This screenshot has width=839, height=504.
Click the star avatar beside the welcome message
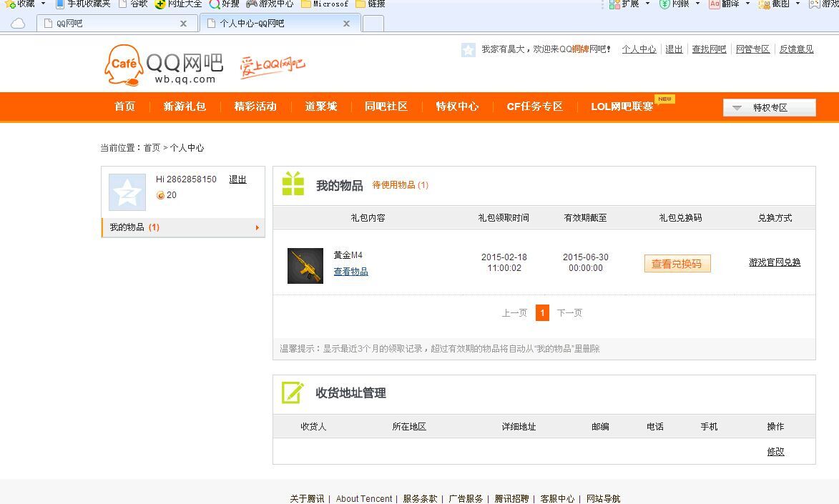click(x=468, y=50)
